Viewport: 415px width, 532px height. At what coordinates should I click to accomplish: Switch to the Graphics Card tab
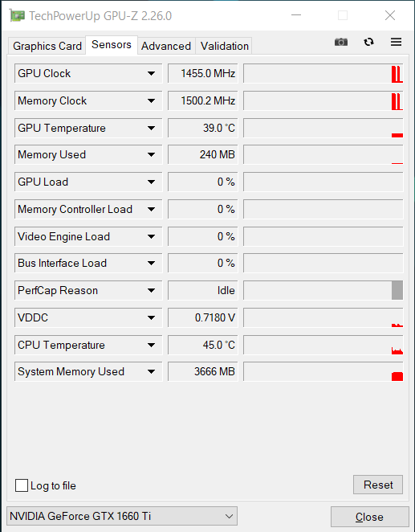coord(47,46)
